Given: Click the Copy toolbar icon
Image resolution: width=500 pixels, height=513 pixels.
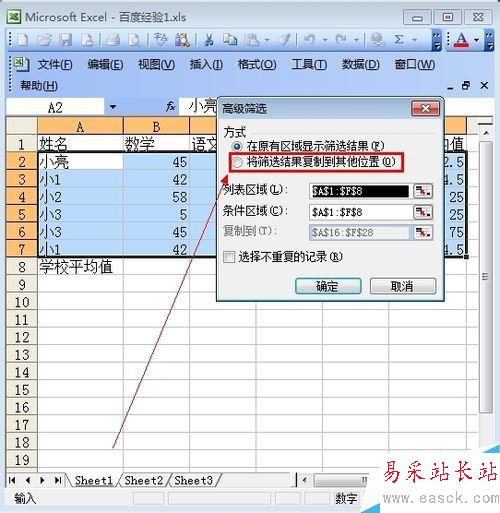Looking at the screenshot, I should point(230,40).
